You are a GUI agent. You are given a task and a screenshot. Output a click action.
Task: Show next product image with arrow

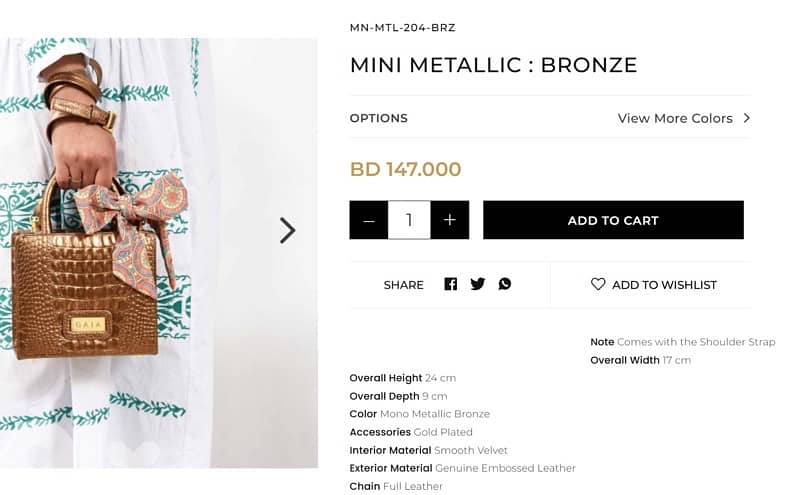point(287,230)
